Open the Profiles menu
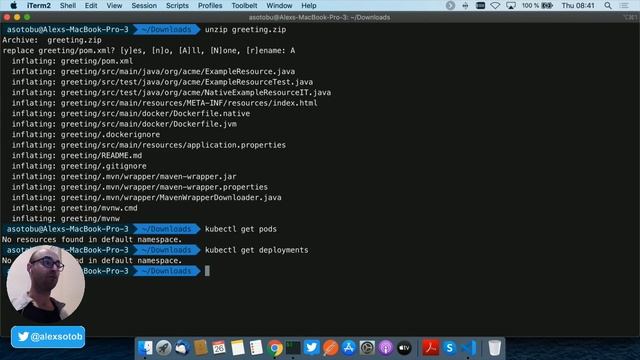The image size is (640, 360). click(210, 6)
